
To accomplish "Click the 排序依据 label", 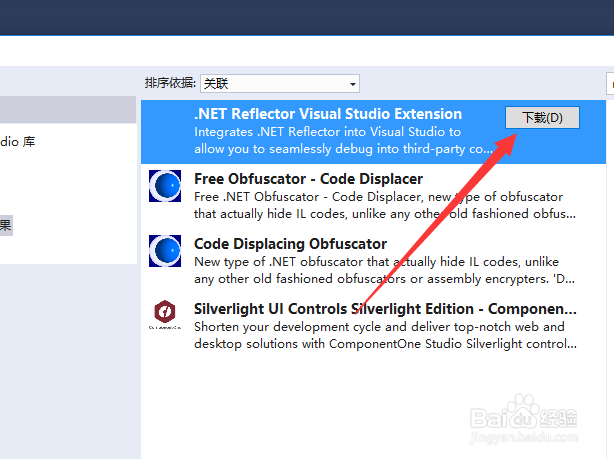I will point(170,83).
